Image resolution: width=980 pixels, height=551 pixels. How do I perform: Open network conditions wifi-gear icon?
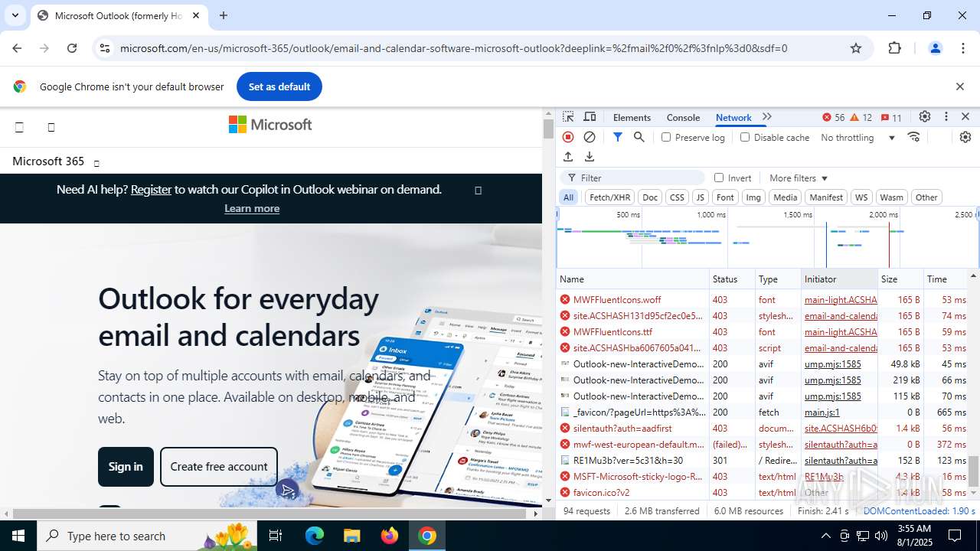(x=913, y=137)
